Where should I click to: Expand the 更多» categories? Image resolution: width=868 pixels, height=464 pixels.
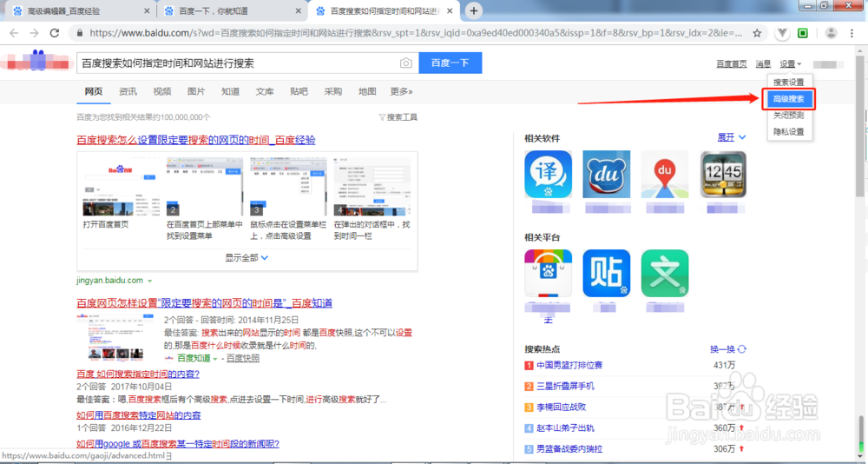pos(401,91)
